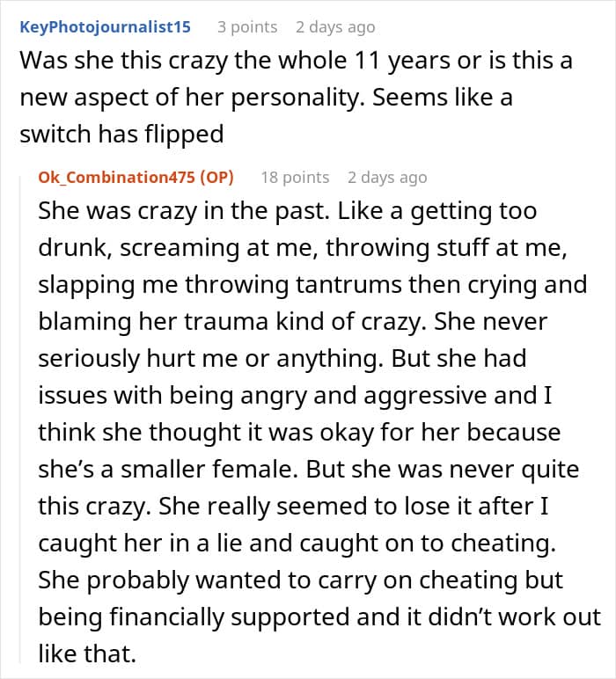The image size is (616, 679).
Task: Click the text "switch has flipped"
Action: click(121, 135)
